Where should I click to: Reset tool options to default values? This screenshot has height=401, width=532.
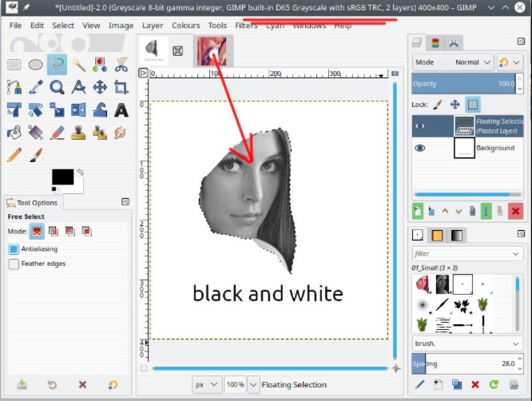click(113, 384)
